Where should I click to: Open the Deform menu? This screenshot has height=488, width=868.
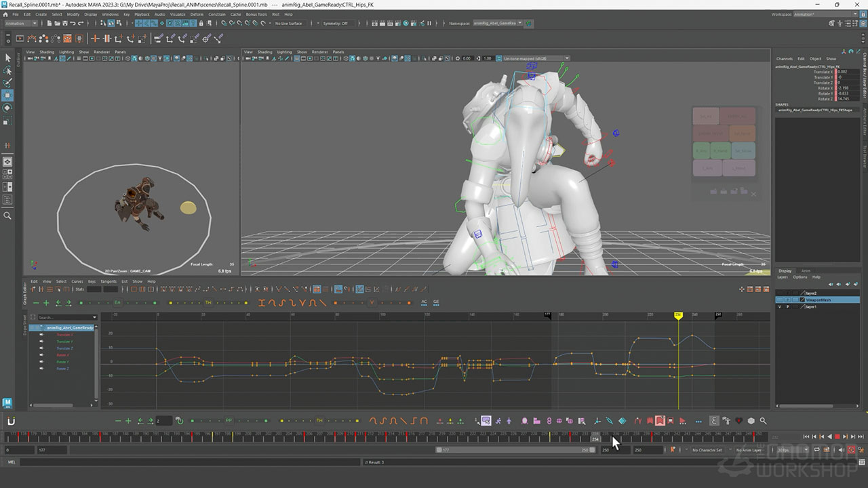[197, 14]
